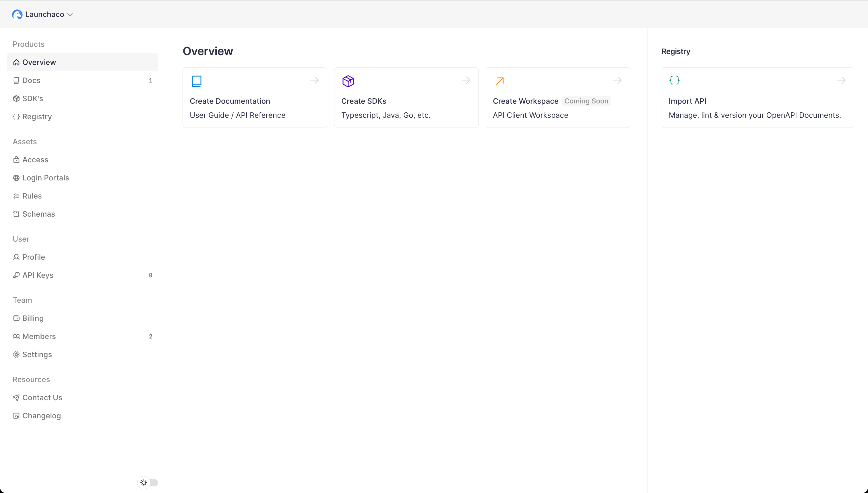
Task: Navigate to Registry in the sidebar
Action: click(83, 117)
